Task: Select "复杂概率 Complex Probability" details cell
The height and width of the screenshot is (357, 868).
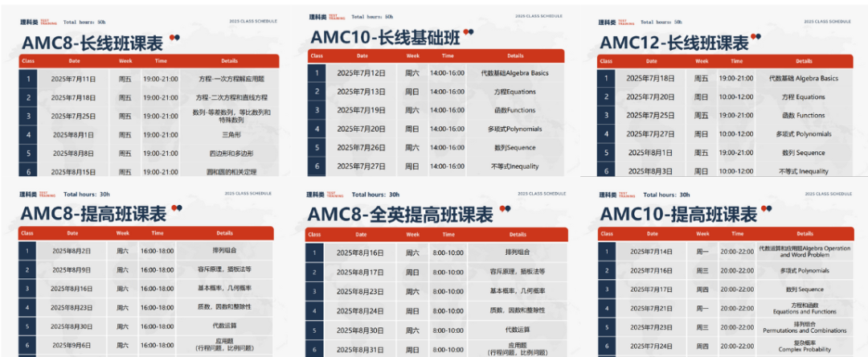Action: pos(805,346)
